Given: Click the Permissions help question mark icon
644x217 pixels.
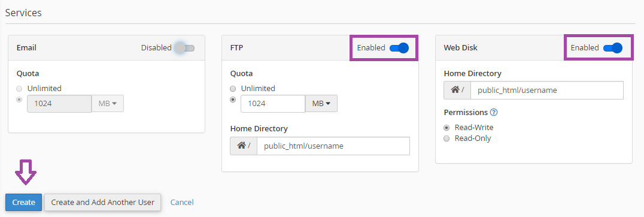Looking at the screenshot, I should [494, 112].
